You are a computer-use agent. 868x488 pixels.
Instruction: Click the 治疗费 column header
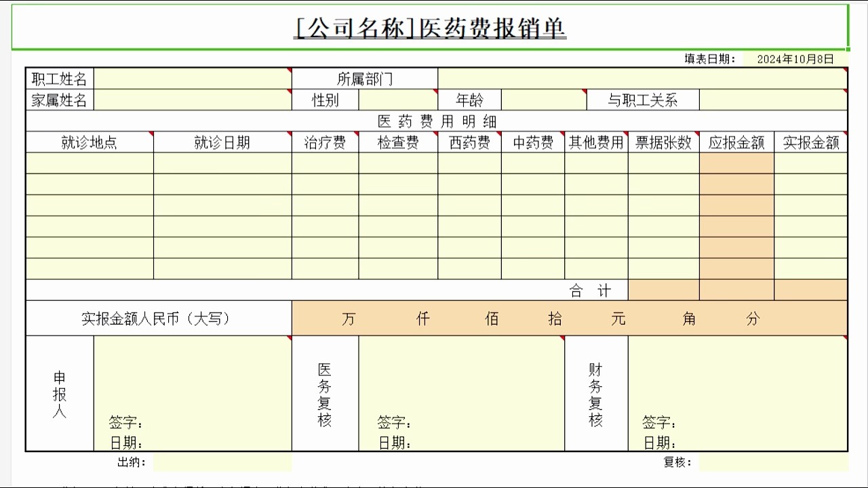coord(325,142)
